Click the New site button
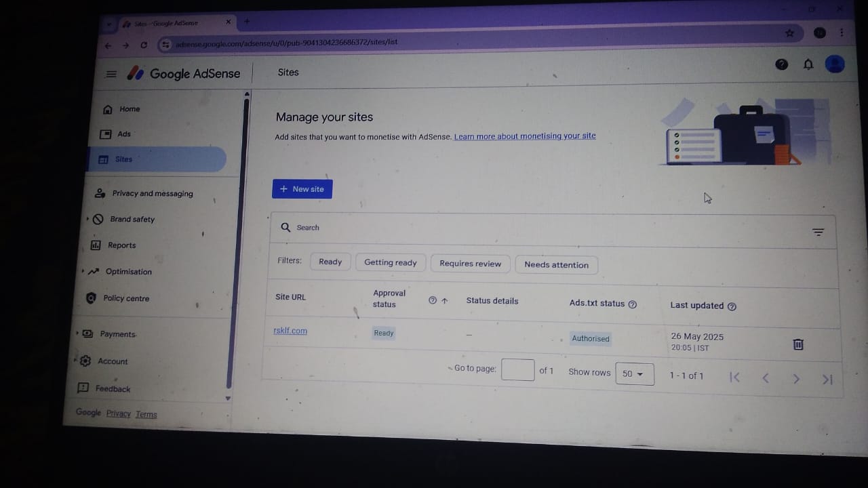The width and height of the screenshot is (868, 488). click(302, 189)
